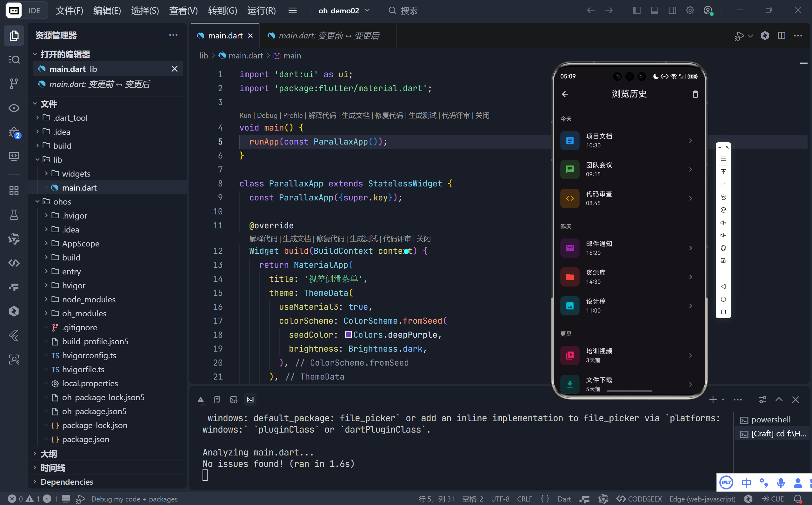Toggle the secondary sidebar layout button
The height and width of the screenshot is (505, 812).
click(672, 10)
